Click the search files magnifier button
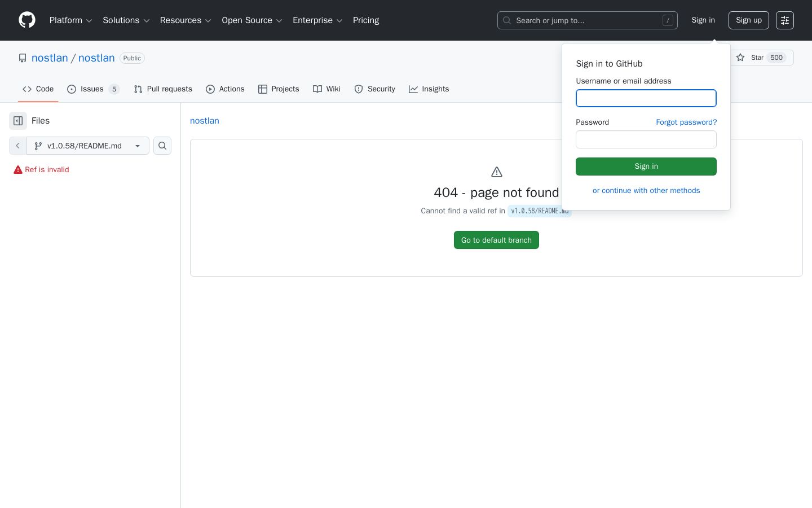This screenshot has height=508, width=812. pos(162,146)
